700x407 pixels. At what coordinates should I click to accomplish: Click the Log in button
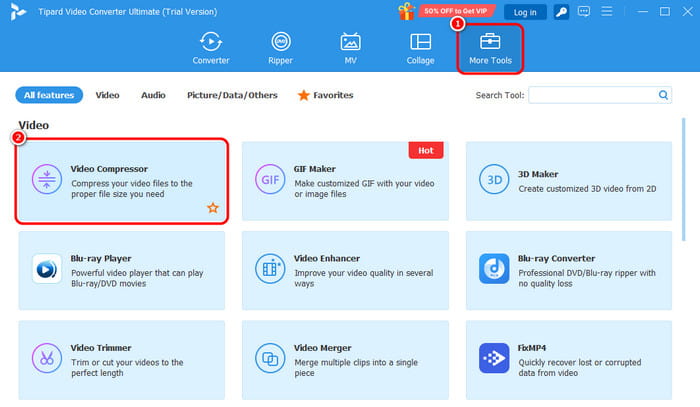point(525,12)
